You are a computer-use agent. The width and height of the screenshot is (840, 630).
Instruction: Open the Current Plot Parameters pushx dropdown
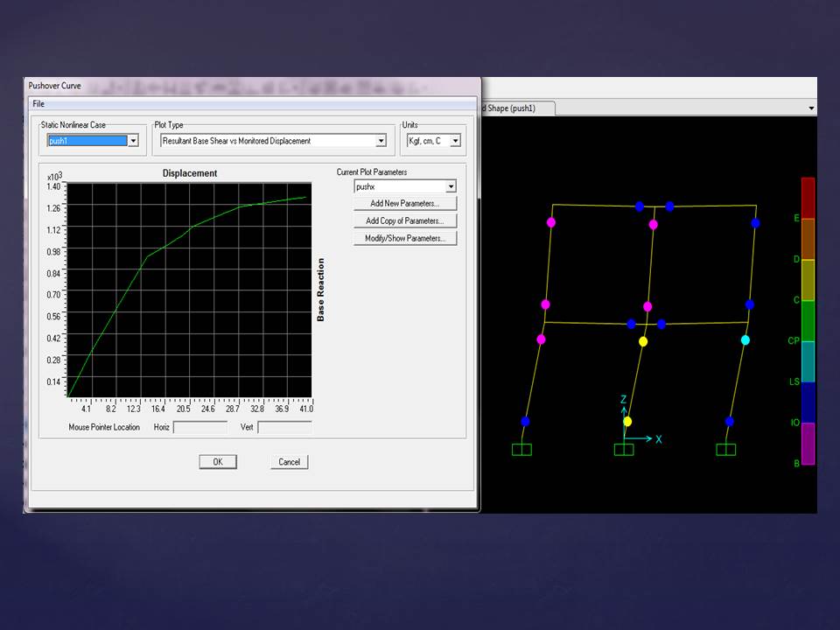[x=451, y=186]
